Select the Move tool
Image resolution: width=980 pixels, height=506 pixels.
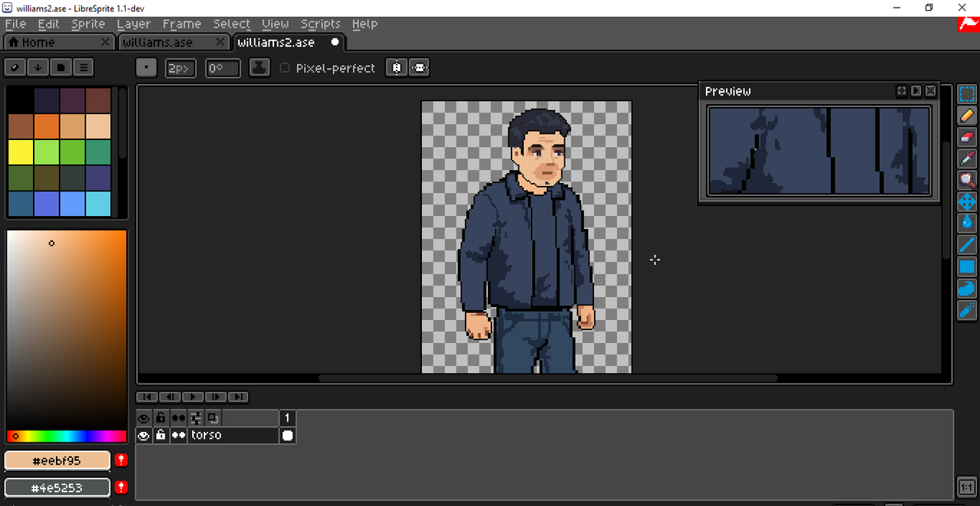click(x=967, y=202)
